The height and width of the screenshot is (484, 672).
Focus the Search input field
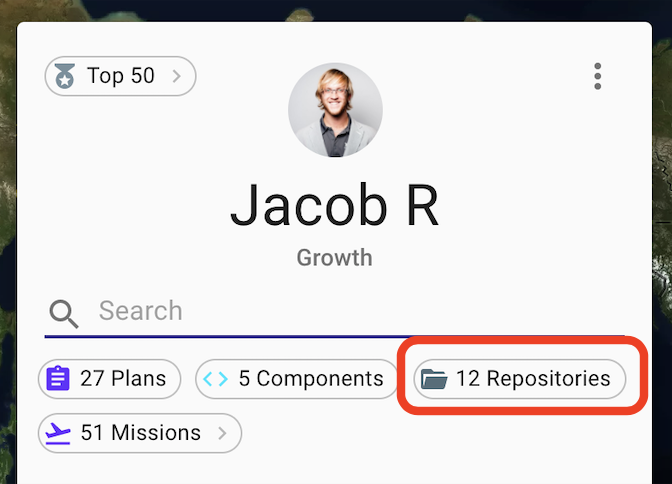[334, 311]
